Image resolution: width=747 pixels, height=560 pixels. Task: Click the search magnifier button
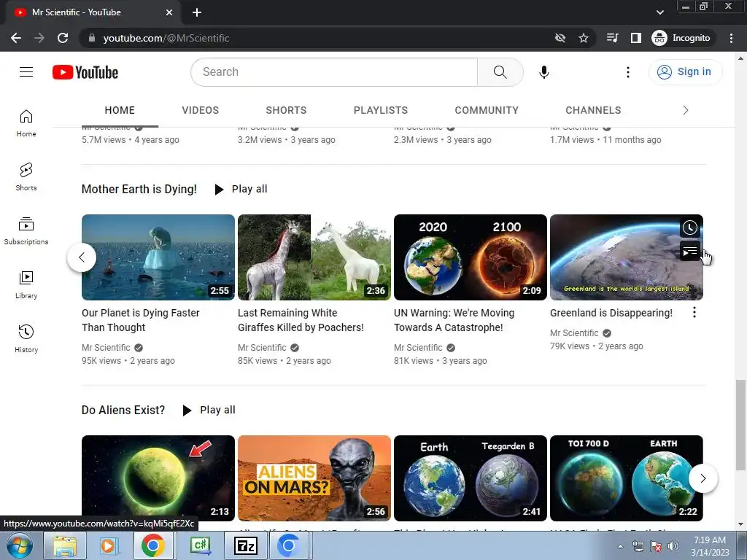(500, 72)
